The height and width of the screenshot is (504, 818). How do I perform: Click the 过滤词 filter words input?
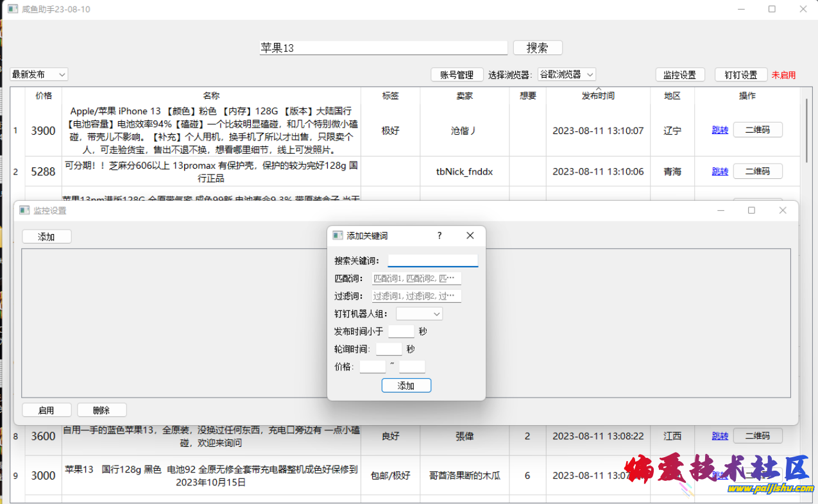pos(417,296)
